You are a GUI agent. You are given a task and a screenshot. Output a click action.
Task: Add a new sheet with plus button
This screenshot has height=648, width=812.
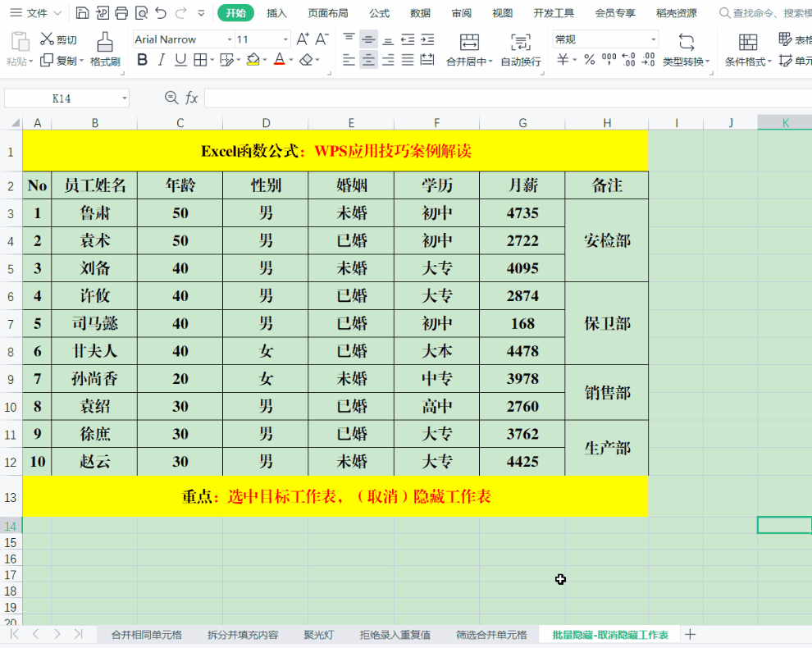[690, 635]
